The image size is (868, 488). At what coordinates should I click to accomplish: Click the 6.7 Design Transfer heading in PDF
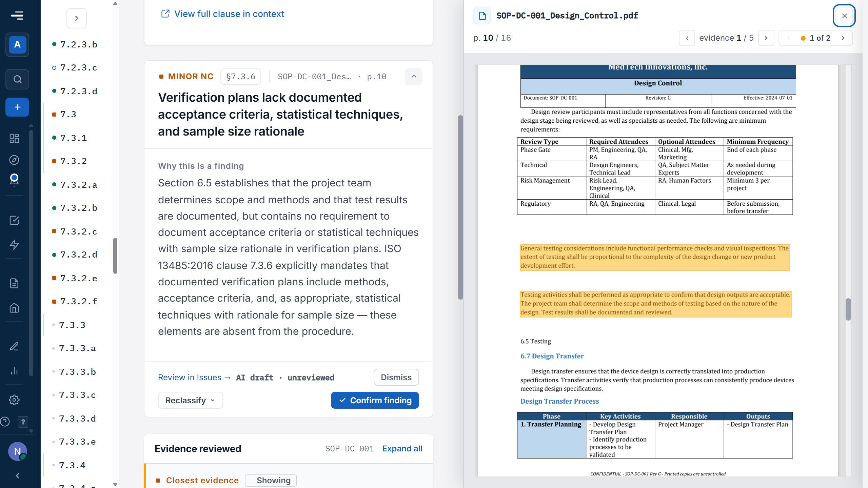pyautogui.click(x=552, y=356)
